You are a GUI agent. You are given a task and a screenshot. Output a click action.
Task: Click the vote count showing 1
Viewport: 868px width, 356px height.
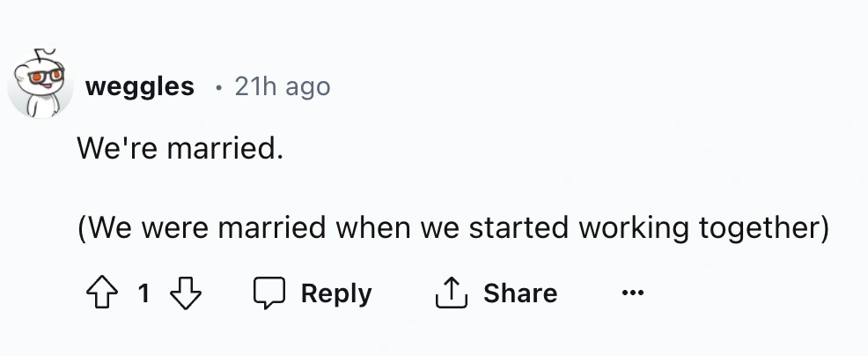point(143,293)
